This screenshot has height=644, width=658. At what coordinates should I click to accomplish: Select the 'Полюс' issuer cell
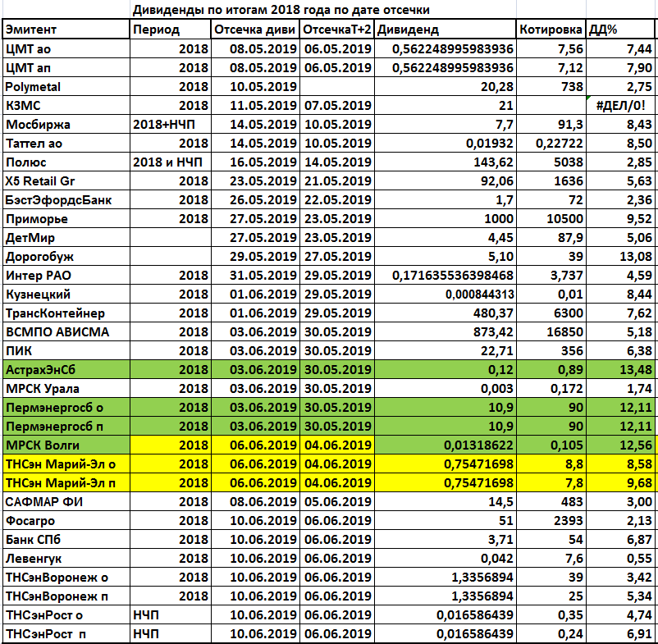pyautogui.click(x=66, y=162)
